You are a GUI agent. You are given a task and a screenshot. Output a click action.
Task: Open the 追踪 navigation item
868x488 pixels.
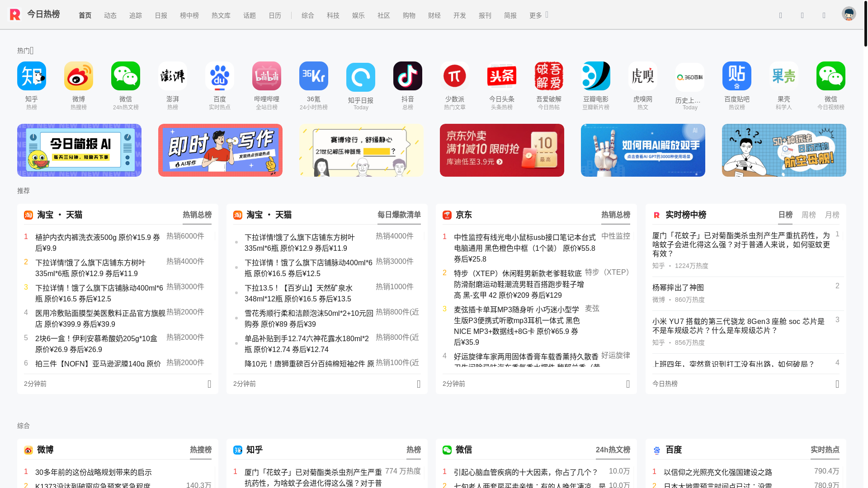click(136, 15)
